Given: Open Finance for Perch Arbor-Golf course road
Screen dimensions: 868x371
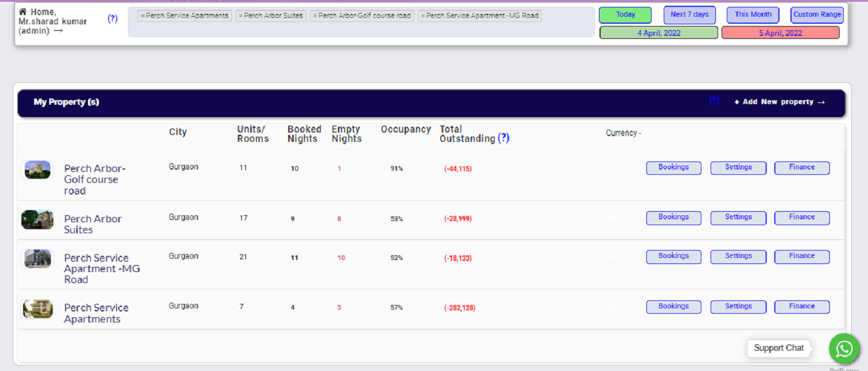Looking at the screenshot, I should [x=802, y=168].
